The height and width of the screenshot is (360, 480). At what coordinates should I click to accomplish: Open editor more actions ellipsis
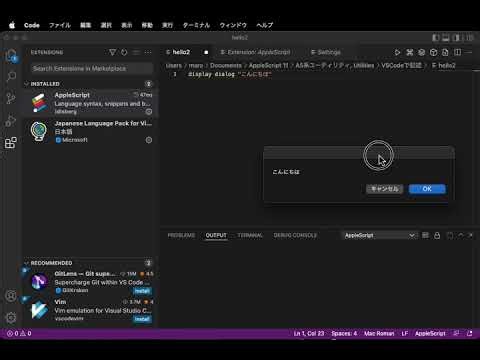(x=469, y=52)
